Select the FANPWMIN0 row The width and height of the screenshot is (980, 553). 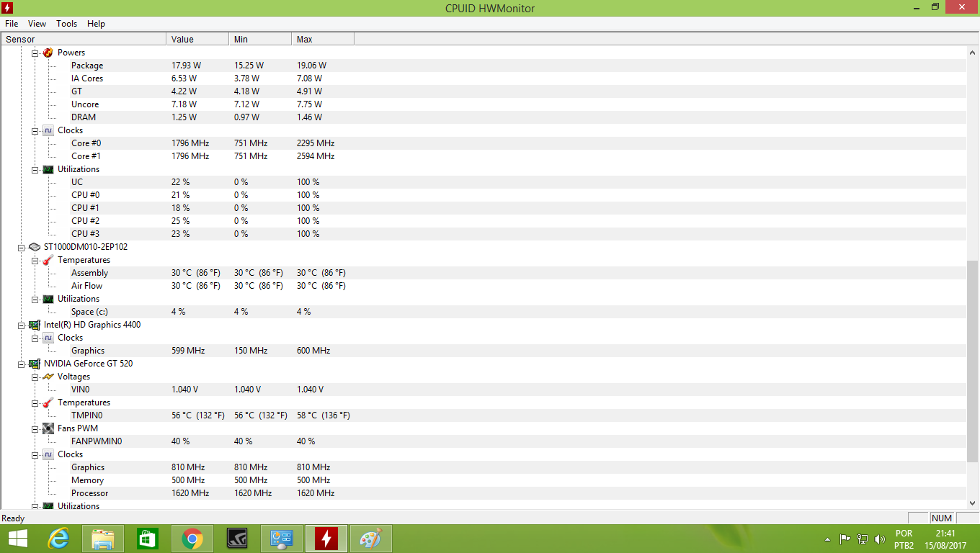(483, 441)
